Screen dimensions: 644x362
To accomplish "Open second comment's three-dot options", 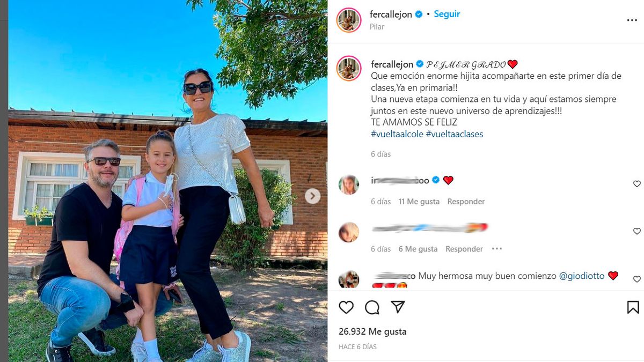I will (x=497, y=249).
